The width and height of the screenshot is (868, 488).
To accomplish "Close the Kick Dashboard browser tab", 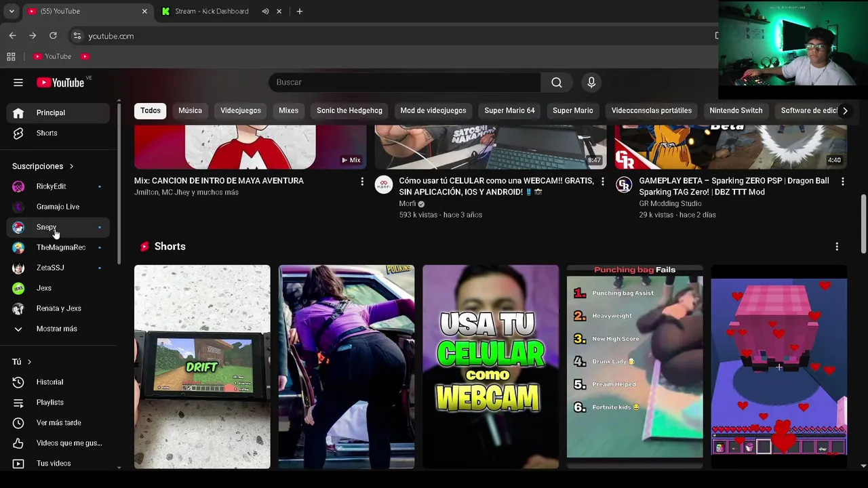I will [279, 12].
